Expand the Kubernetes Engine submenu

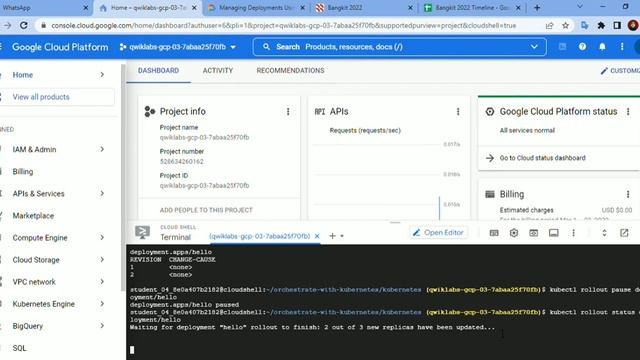pos(102,303)
